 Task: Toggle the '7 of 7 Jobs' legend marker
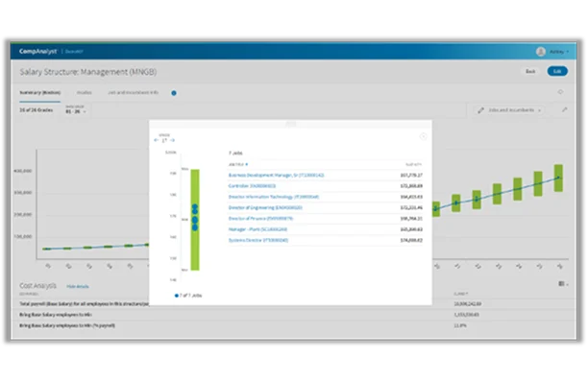tap(176, 296)
